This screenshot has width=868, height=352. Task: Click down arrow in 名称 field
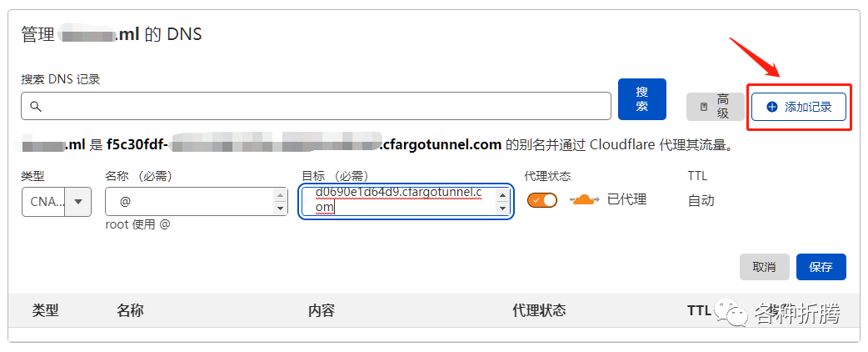pos(281,209)
